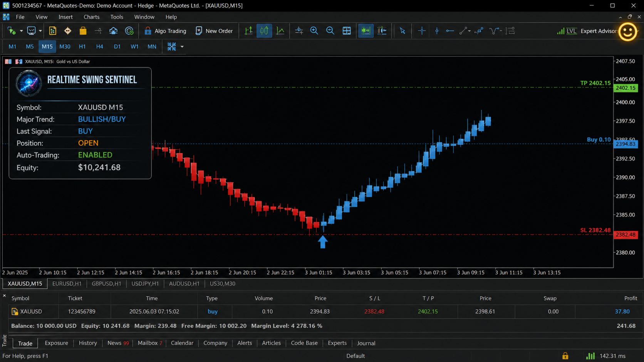The image size is (644, 362).
Task: Open the chart templates grid icon
Action: (x=171, y=47)
